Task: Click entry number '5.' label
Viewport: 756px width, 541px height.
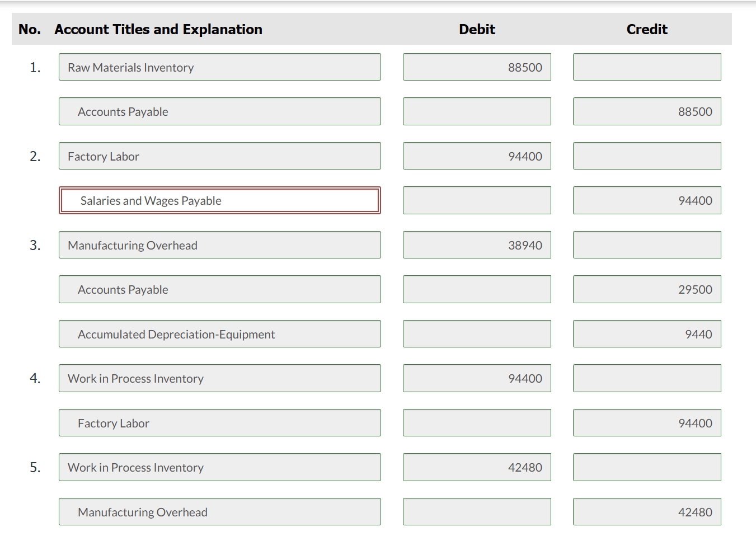Action: click(35, 467)
